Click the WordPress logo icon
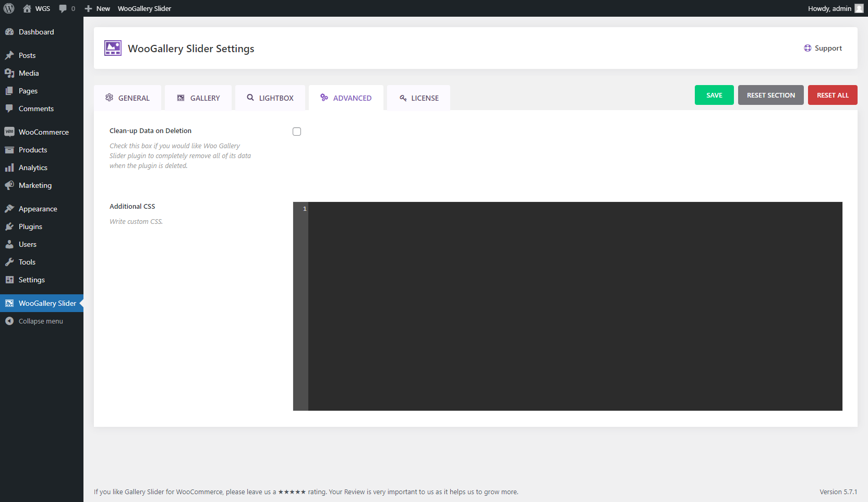The image size is (868, 502). tap(9, 8)
